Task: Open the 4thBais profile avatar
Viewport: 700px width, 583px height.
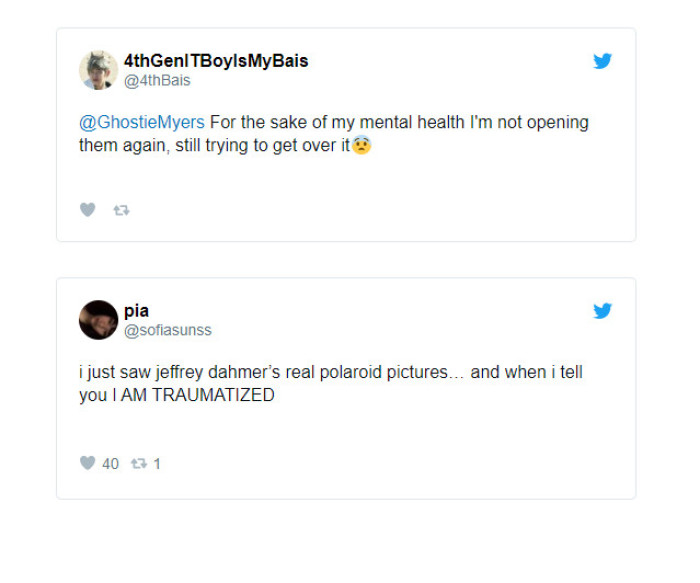Action: coord(98,70)
